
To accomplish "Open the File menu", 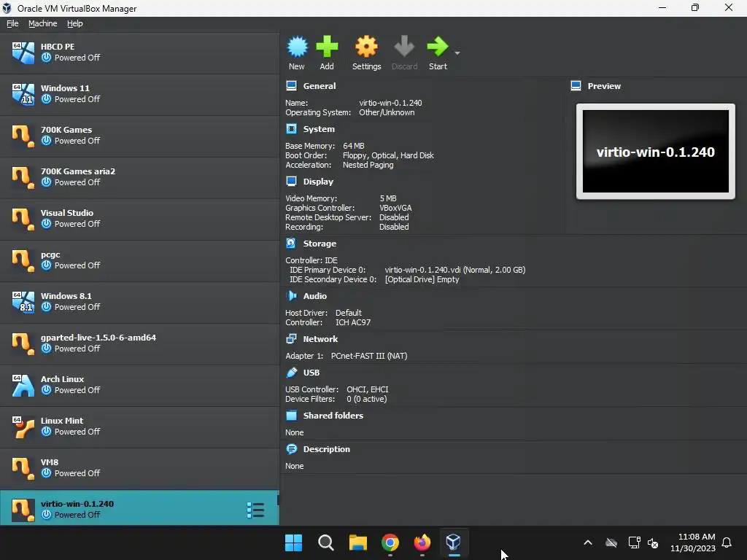I will point(12,23).
